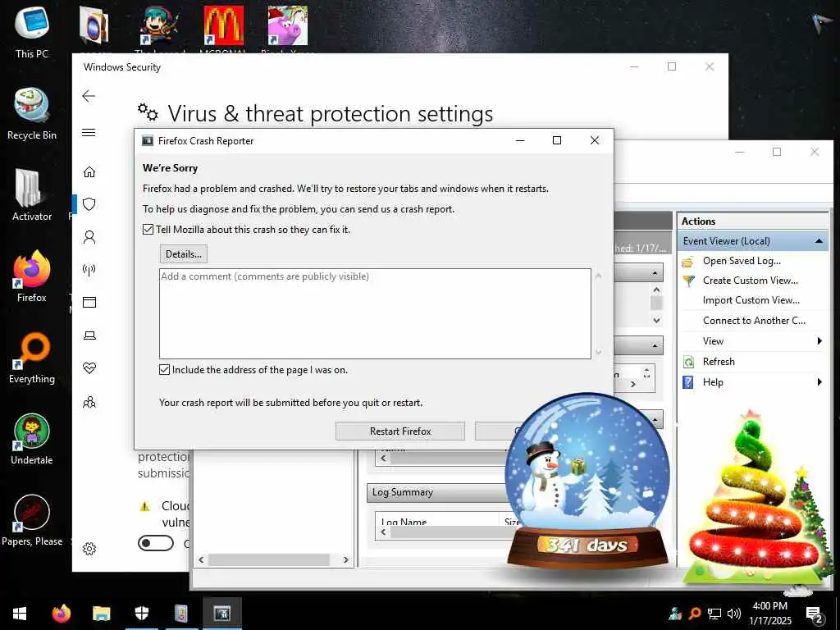
Task: Open Firefox from the taskbar
Action: click(61, 614)
